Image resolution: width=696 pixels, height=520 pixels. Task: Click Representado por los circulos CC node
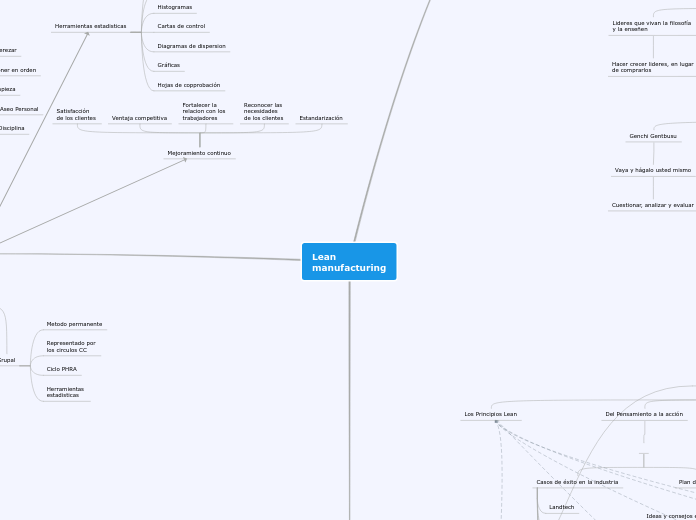click(x=71, y=346)
